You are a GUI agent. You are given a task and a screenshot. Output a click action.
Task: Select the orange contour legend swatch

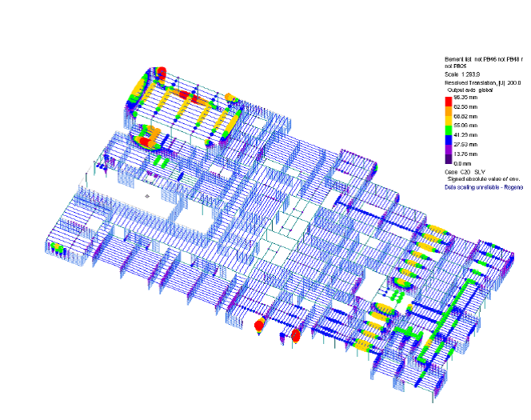click(448, 110)
